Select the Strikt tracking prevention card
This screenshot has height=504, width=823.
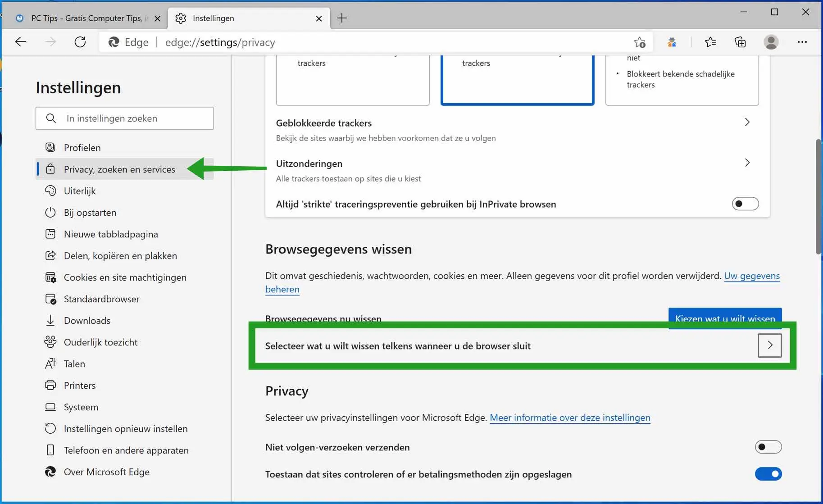coord(682,80)
